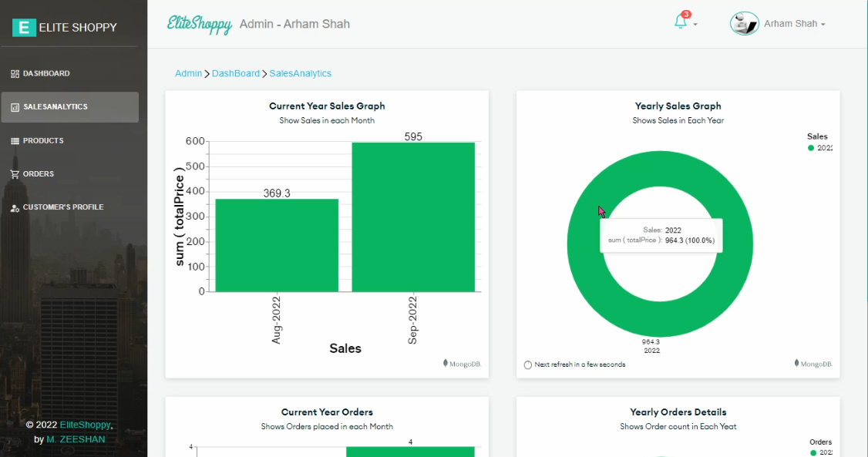Click the SalesAnalytics chart icon in sidebar
Viewport: 868px width, 457px height.
click(x=15, y=107)
